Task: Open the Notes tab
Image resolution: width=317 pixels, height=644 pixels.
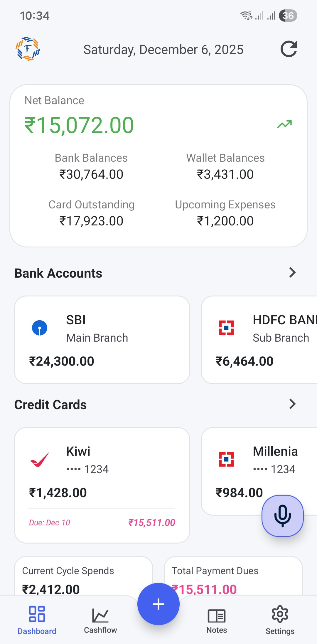Action: pos(217,620)
